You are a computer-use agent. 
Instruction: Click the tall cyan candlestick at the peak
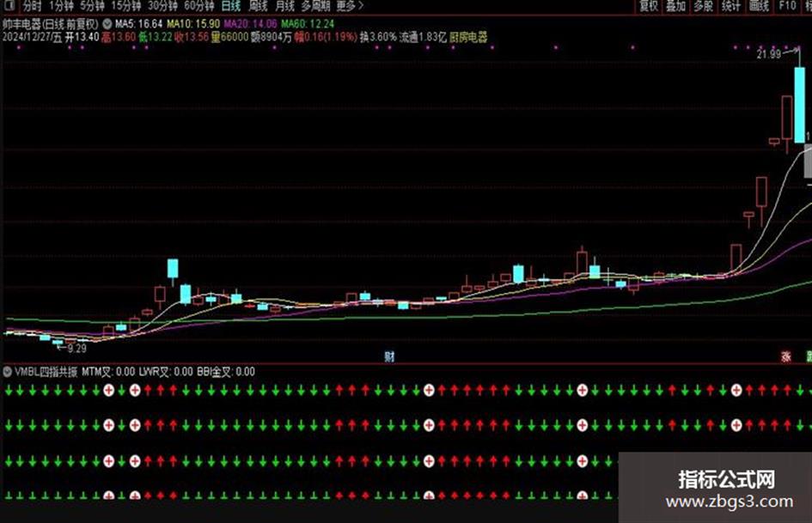pyautogui.click(x=800, y=105)
